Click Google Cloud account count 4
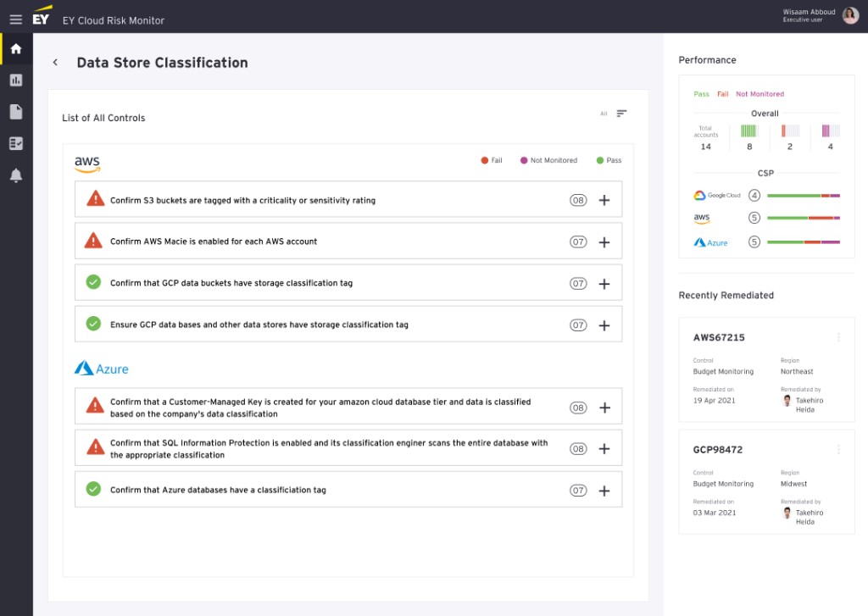 [x=754, y=196]
